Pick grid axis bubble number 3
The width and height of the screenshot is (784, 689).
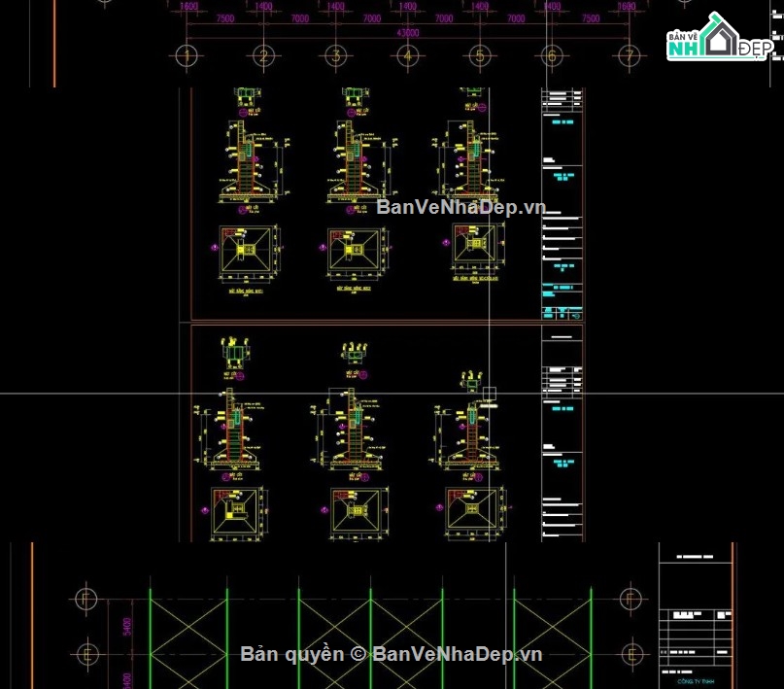(x=335, y=55)
